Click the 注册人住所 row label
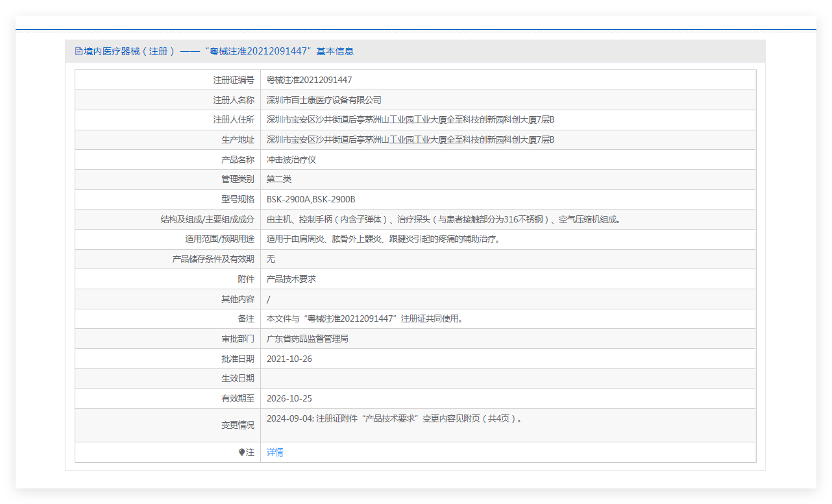The image size is (832, 504). [x=234, y=120]
